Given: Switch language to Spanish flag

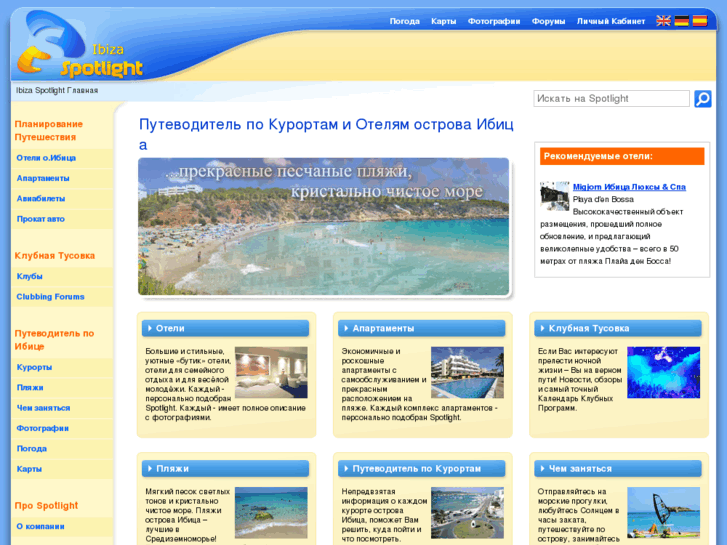Looking at the screenshot, I should point(700,21).
